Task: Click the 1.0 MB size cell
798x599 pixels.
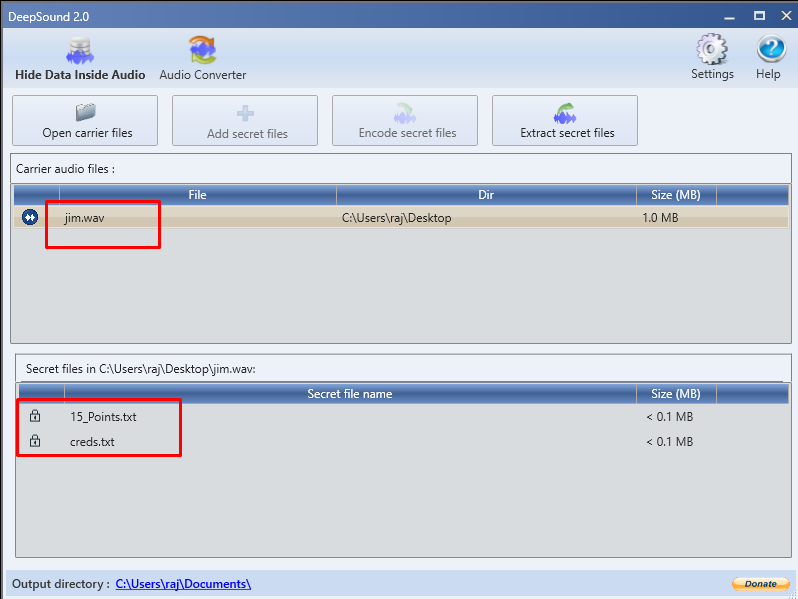Action: pyautogui.click(x=660, y=218)
